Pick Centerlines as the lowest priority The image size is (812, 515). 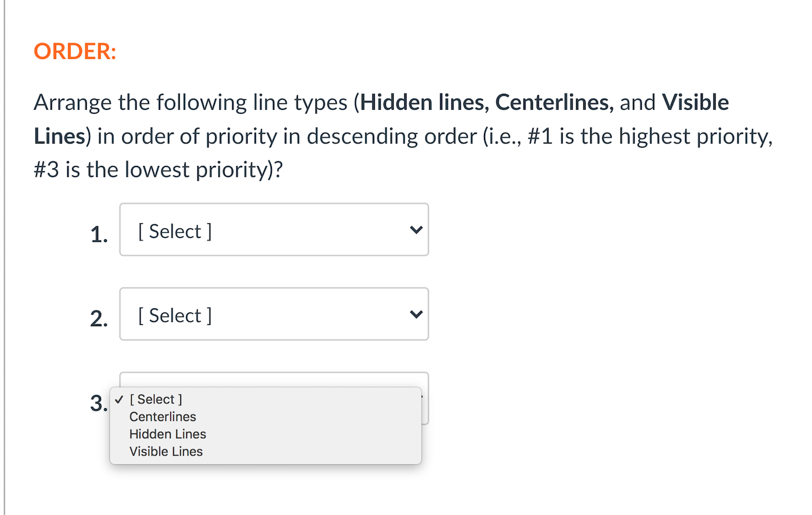(x=163, y=416)
